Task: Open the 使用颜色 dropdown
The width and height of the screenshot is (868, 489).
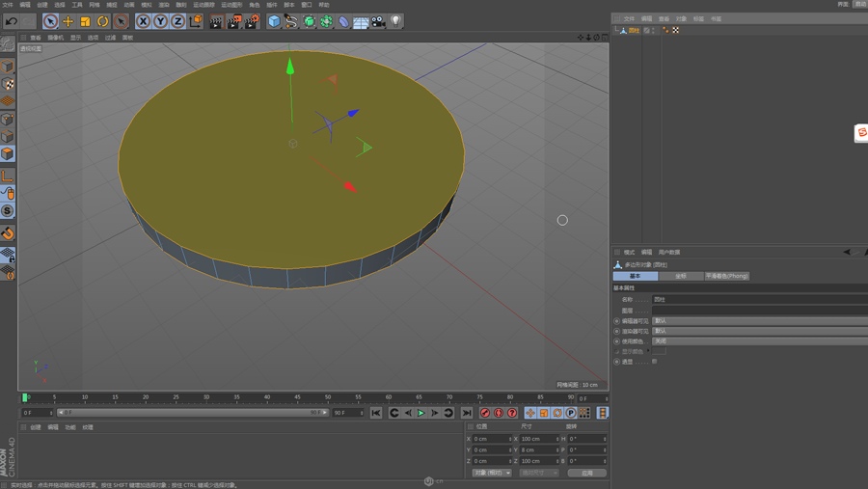Action: pos(760,341)
